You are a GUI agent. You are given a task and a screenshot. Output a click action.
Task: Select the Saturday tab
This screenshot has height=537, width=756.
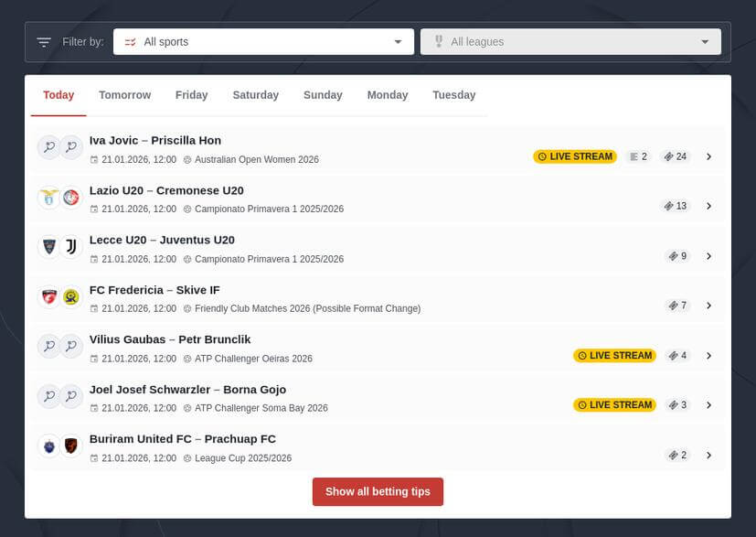(x=255, y=94)
